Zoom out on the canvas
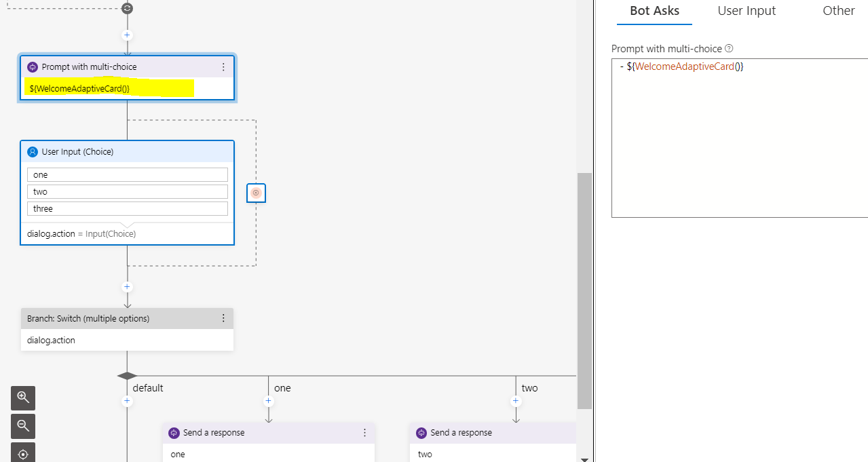The width and height of the screenshot is (868, 462). point(23,426)
